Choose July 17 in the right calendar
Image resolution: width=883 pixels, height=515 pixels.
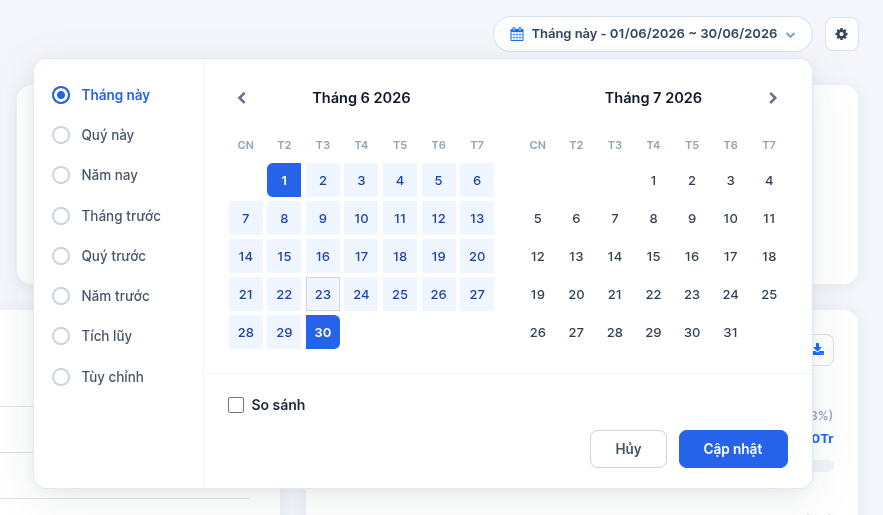tap(730, 256)
